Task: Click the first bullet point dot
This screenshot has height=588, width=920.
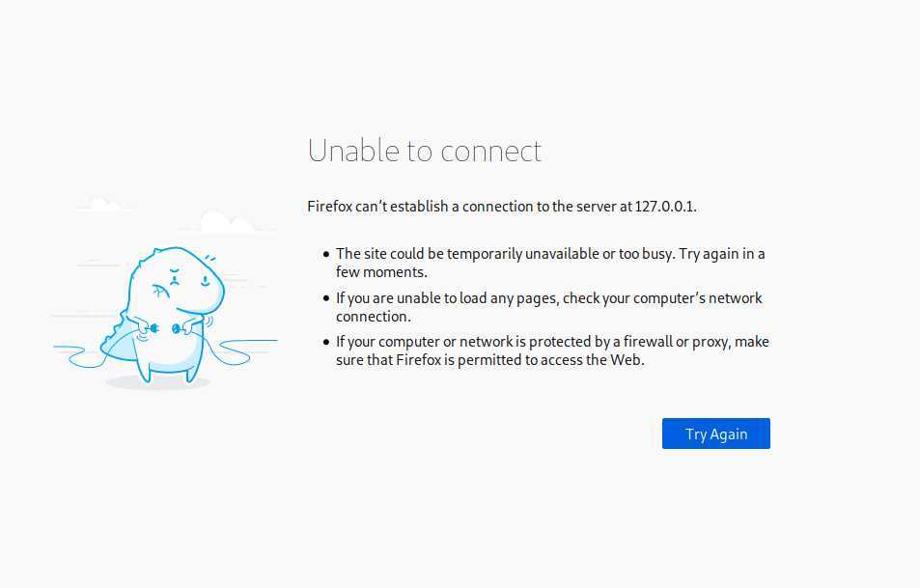Action: tap(326, 255)
